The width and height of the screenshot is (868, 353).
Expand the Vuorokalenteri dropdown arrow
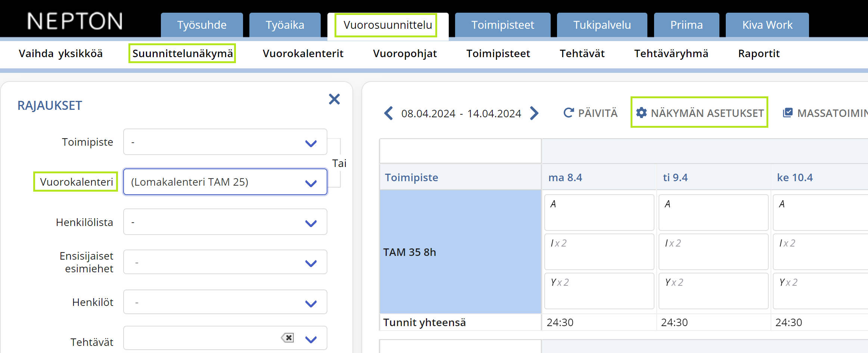[311, 183]
